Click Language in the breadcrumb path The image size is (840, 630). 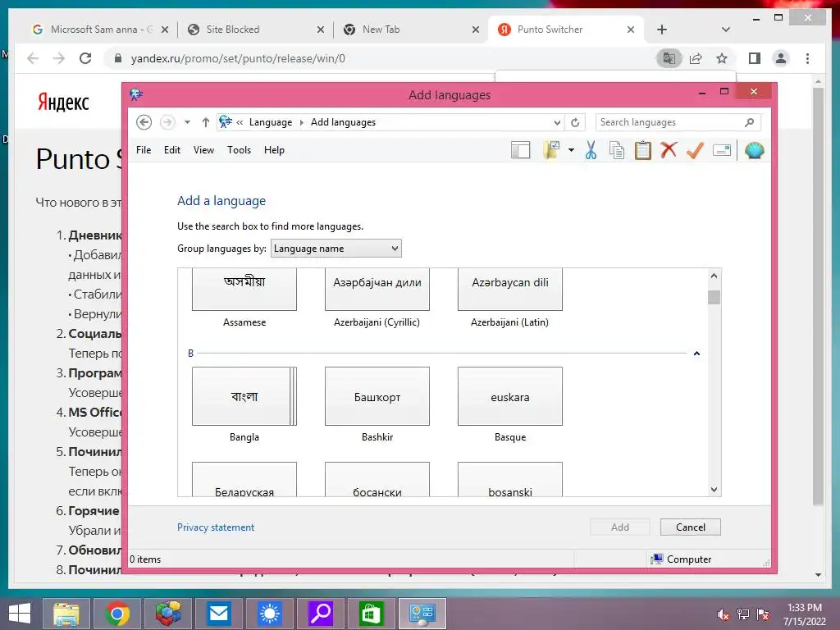[271, 122]
